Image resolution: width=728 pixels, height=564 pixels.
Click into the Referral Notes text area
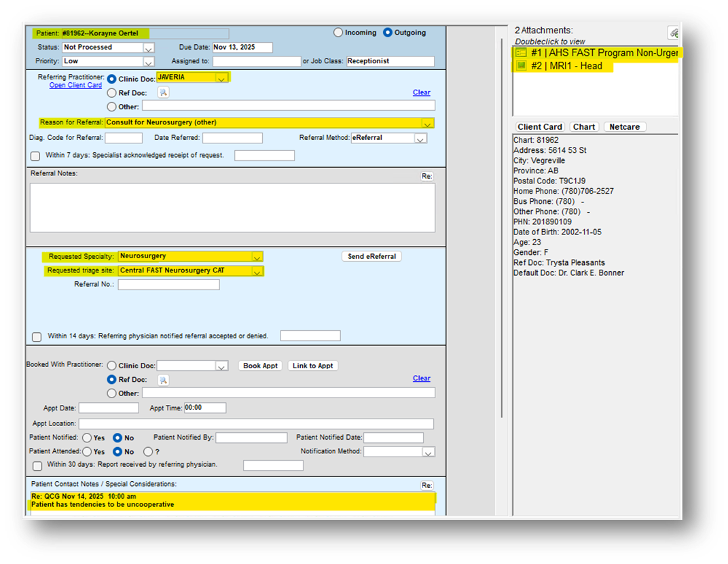(x=232, y=207)
